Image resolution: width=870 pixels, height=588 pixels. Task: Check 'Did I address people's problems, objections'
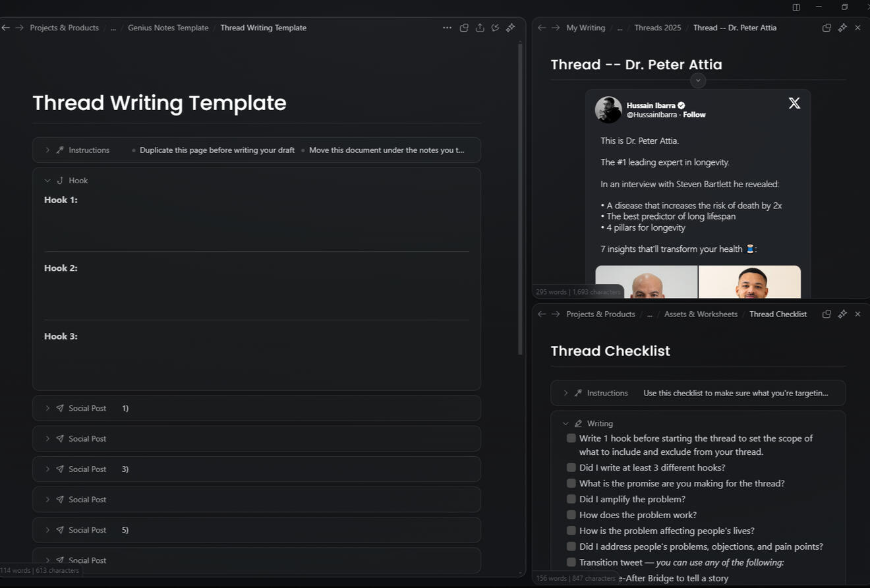click(x=571, y=546)
